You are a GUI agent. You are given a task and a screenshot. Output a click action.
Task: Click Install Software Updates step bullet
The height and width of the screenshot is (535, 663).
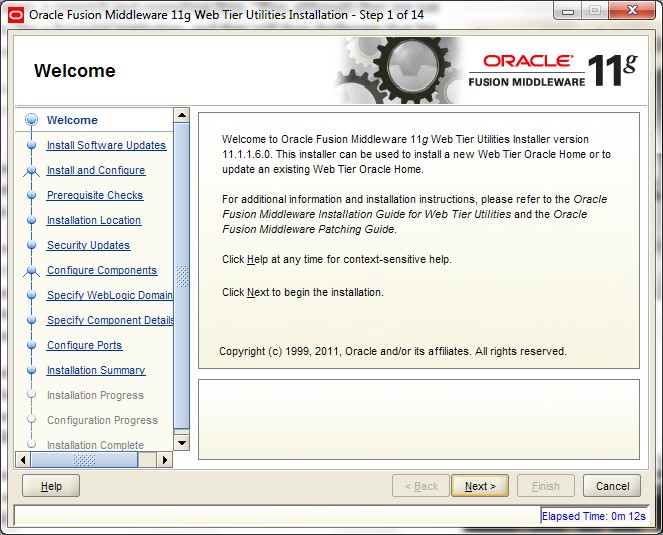[x=31, y=145]
